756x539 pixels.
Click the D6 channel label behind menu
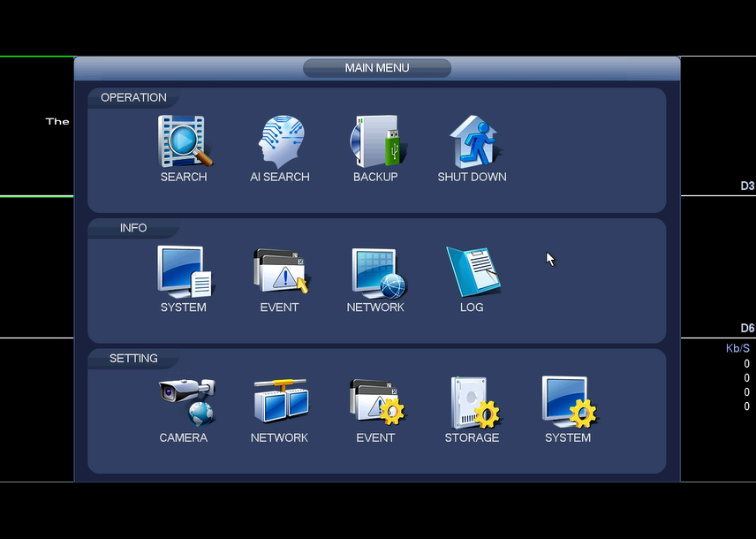[x=747, y=328]
